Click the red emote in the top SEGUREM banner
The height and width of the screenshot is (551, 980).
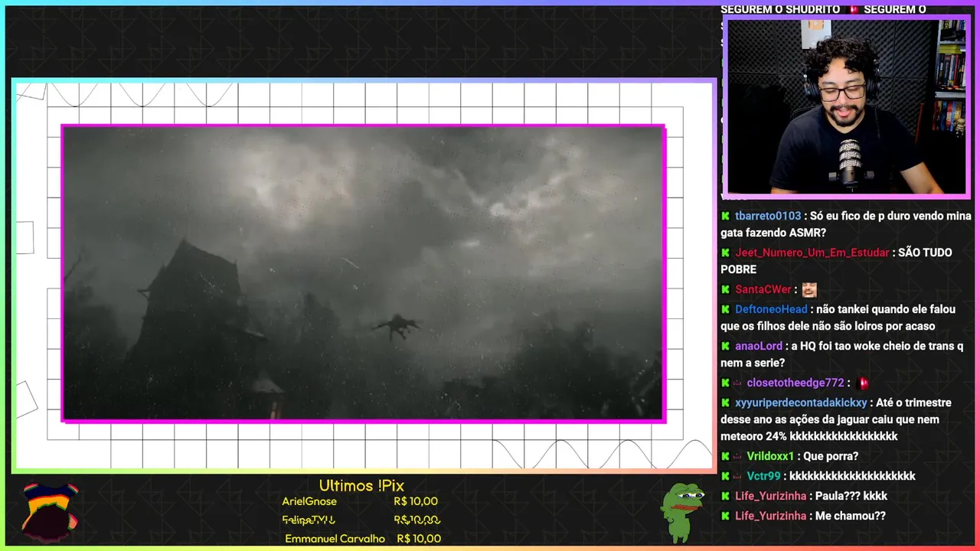pos(854,9)
